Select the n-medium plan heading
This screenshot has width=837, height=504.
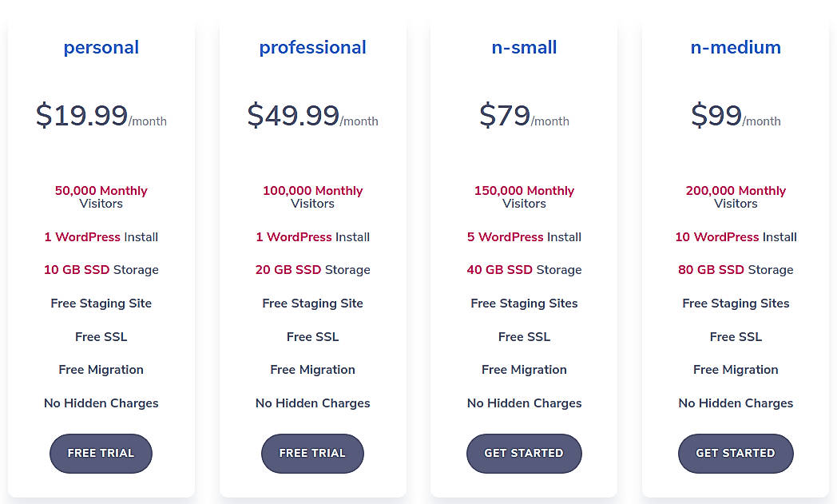coord(736,47)
